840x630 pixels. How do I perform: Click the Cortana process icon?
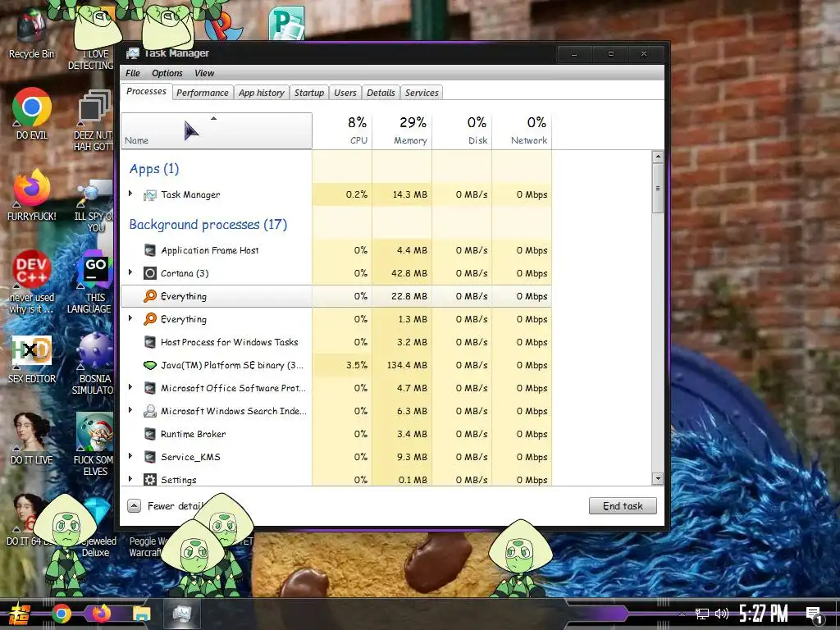pyautogui.click(x=150, y=273)
